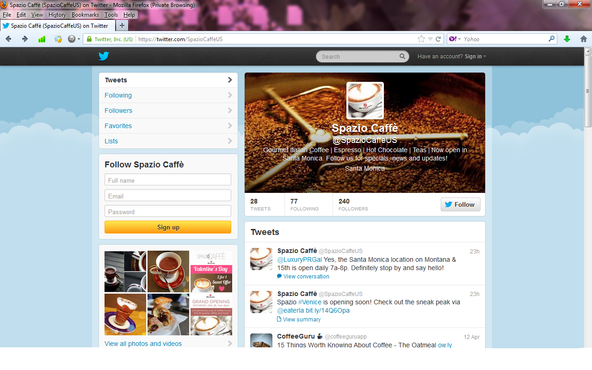Click the browser forward arrow
592x370 pixels.
coord(25,39)
